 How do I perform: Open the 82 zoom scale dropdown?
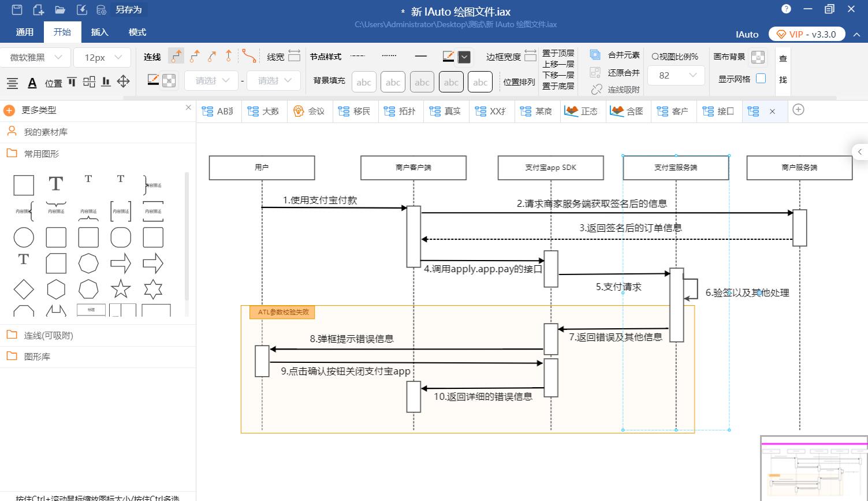tap(676, 75)
